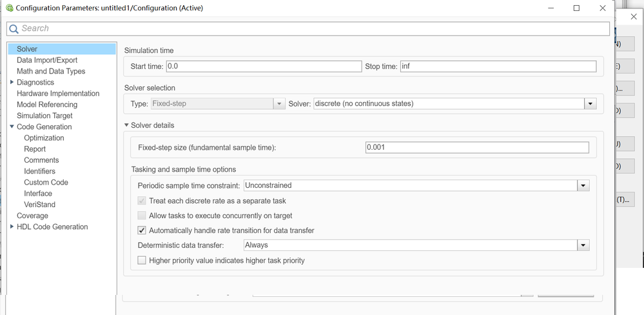Screen dimensions: 644x315
Task: Collapse the Solver details section
Action: coord(126,125)
